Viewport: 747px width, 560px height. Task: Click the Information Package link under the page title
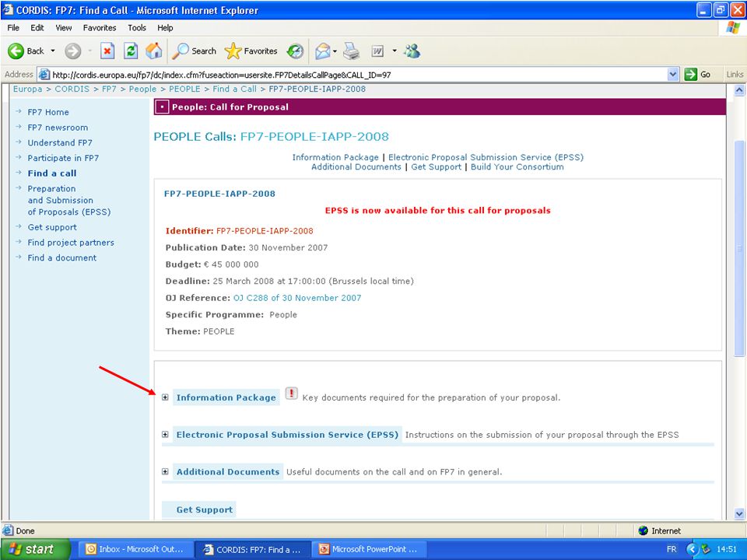coord(335,157)
